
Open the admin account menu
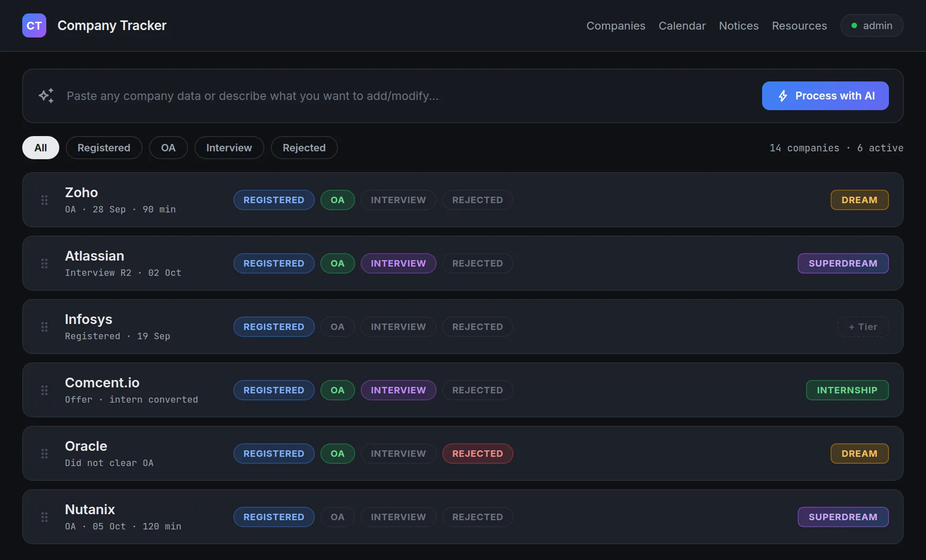click(872, 25)
